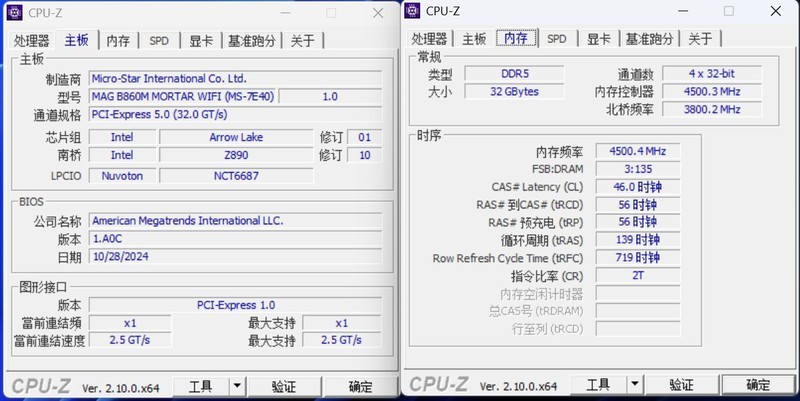800x401 pixels.
Task: Click southbridge revision value 10
Action: pyautogui.click(x=364, y=155)
